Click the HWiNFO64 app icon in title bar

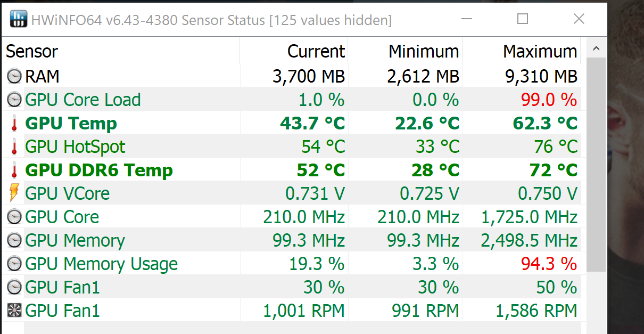point(18,19)
